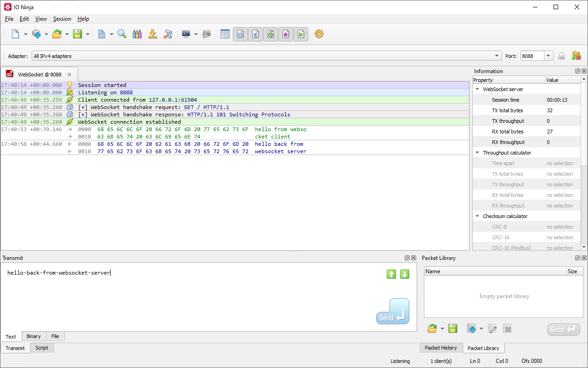Image resolution: width=588 pixels, height=368 pixels.
Task: Click the open folder toolbar icon
Action: [57, 34]
